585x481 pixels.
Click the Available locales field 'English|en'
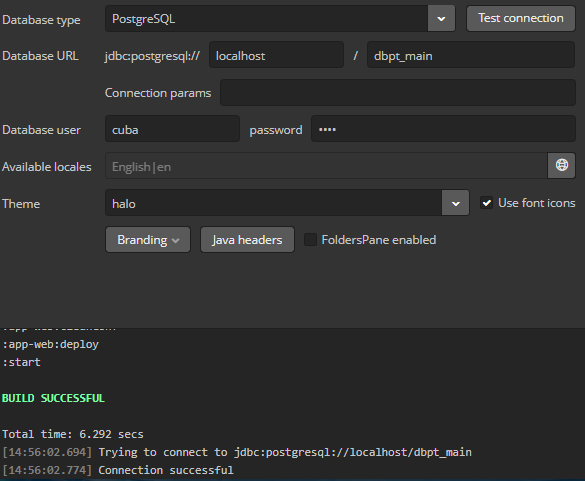[326, 166]
